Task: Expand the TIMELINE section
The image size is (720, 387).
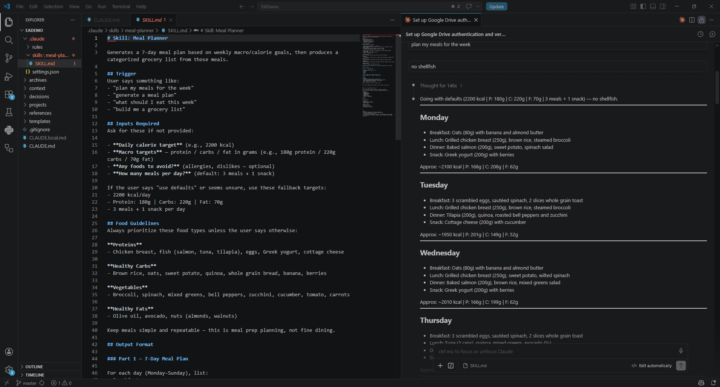Action: coord(50,375)
